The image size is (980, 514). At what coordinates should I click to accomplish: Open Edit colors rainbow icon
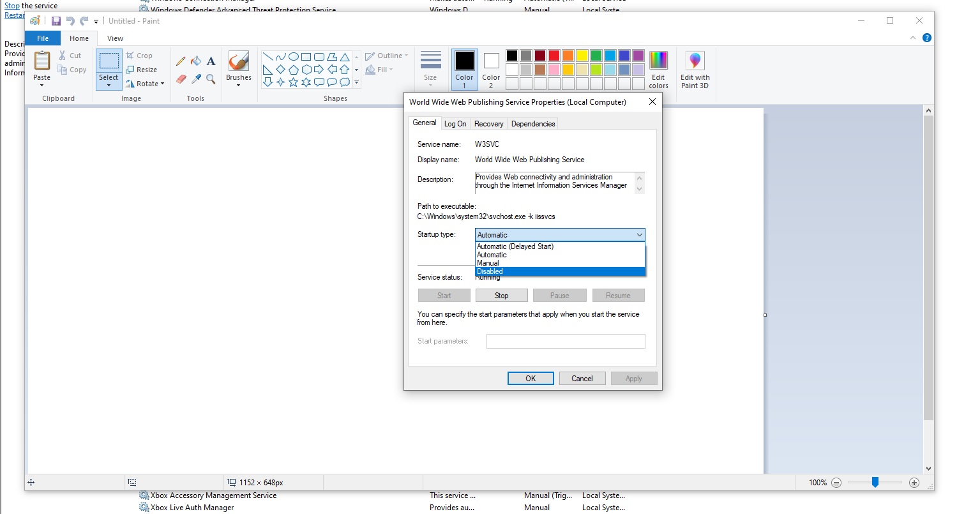point(658,61)
